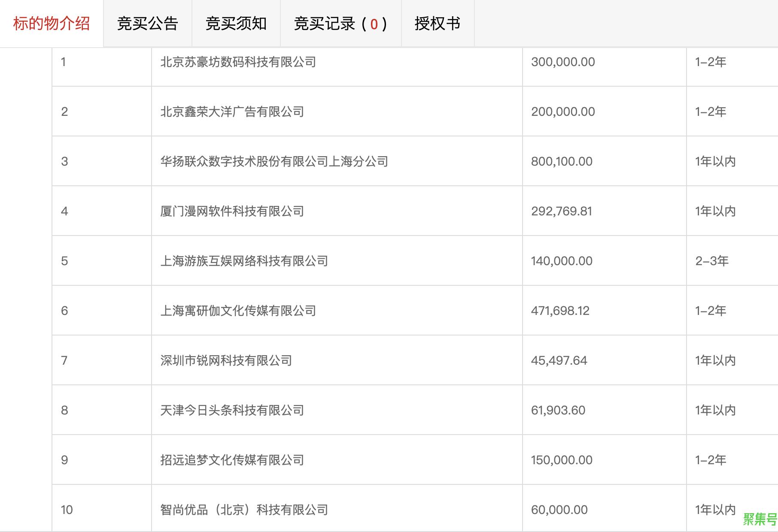The image size is (778, 532).
Task: Click company name 北京苏豪坊数码科技有限公司
Action: [x=238, y=62]
